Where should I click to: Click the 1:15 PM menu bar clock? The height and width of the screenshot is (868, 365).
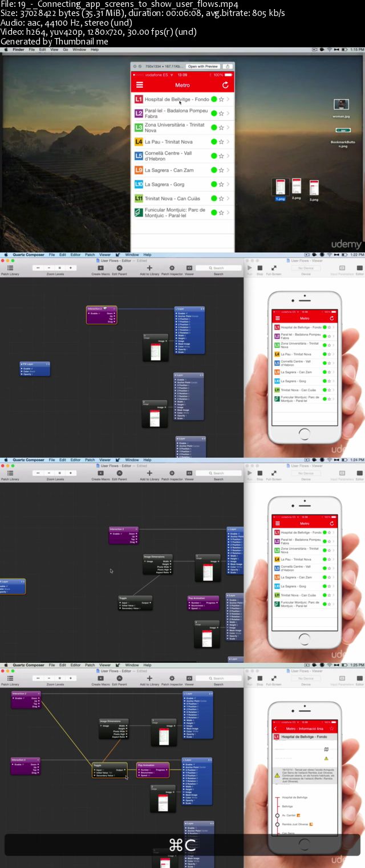tap(356, 50)
